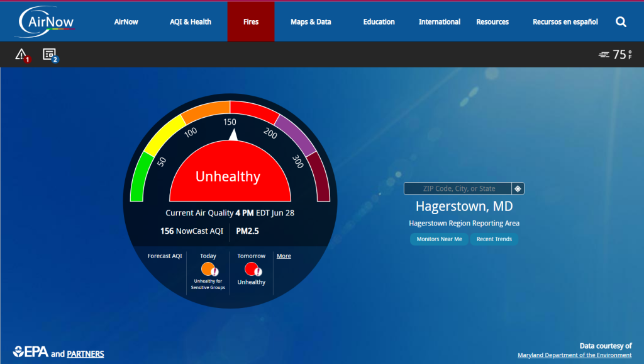Open the search magnifier icon
Image resolution: width=644 pixels, height=364 pixels.
tap(621, 22)
